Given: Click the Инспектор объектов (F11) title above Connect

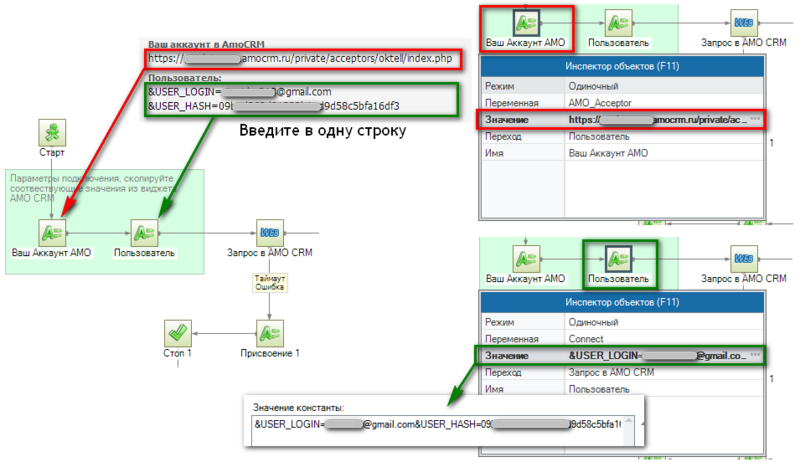Looking at the screenshot, I should point(622,302).
